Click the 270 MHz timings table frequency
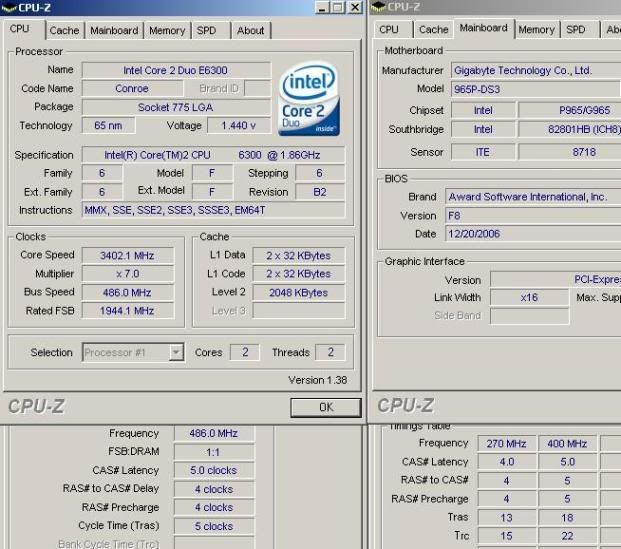This screenshot has width=621, height=549. click(506, 444)
